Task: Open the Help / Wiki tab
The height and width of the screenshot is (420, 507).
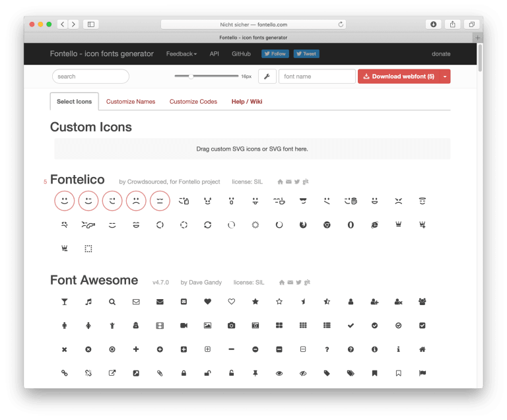Action: click(x=247, y=102)
